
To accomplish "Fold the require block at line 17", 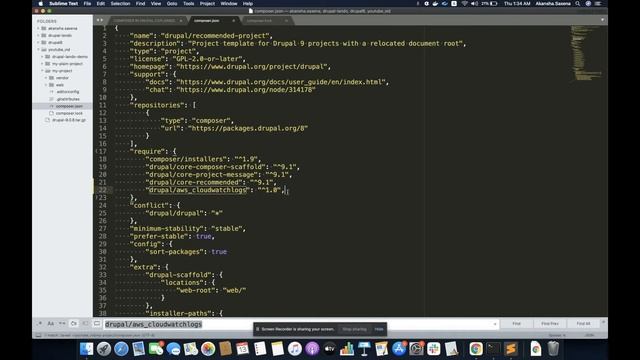I will 97,151.
